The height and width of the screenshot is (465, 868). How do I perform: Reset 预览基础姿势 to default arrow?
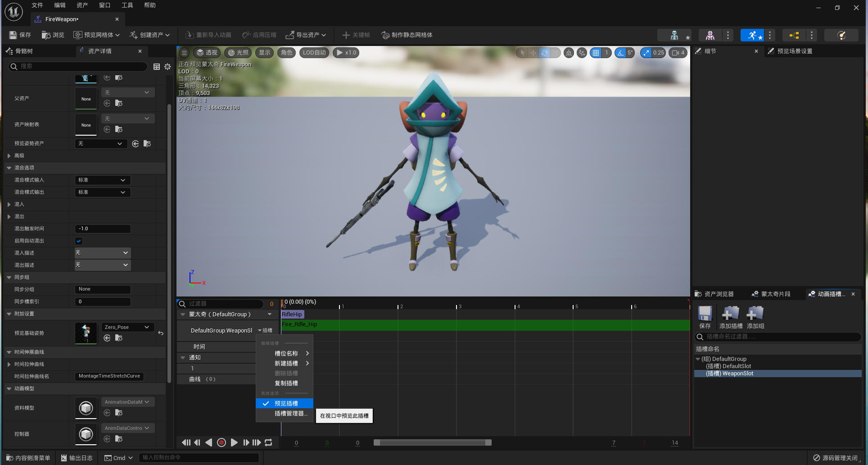(161, 333)
